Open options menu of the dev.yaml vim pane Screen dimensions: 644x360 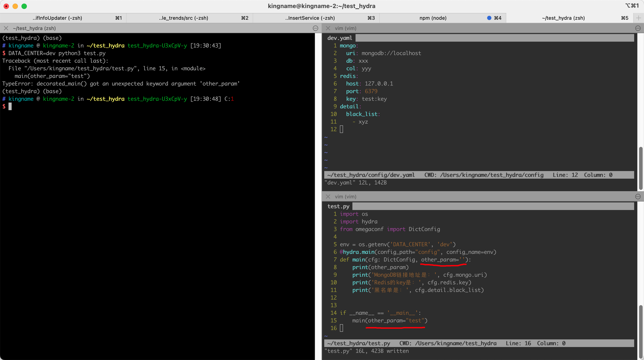pos(638,28)
